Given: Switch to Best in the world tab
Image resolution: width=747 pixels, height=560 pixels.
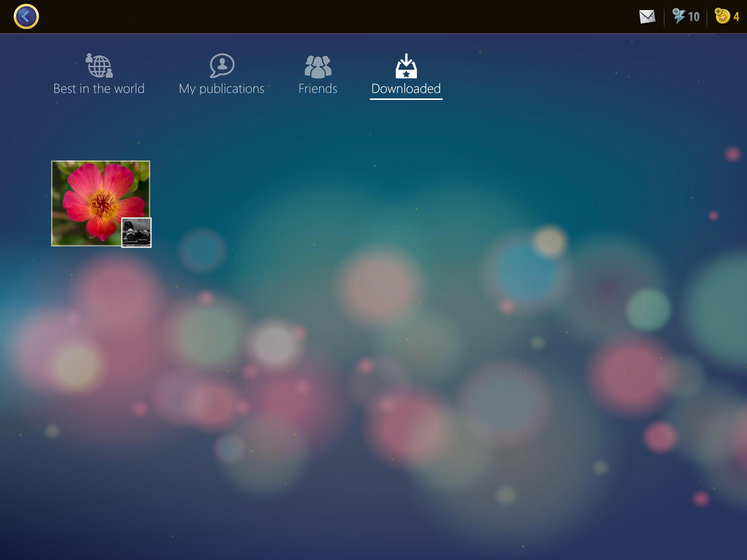Looking at the screenshot, I should 99,89.
